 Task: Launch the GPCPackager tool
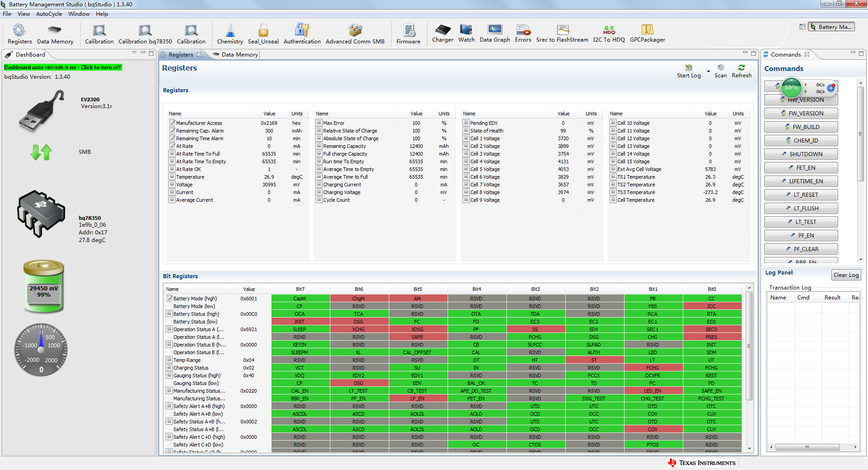(x=647, y=33)
